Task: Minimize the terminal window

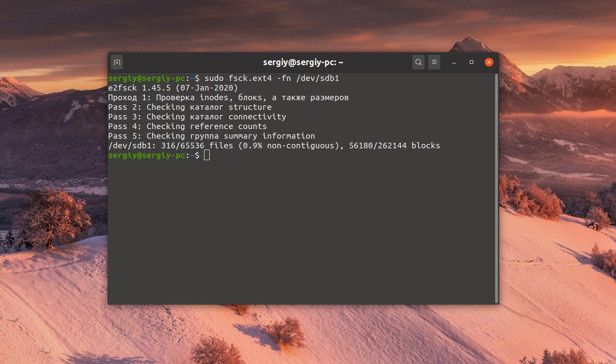Action: click(454, 63)
